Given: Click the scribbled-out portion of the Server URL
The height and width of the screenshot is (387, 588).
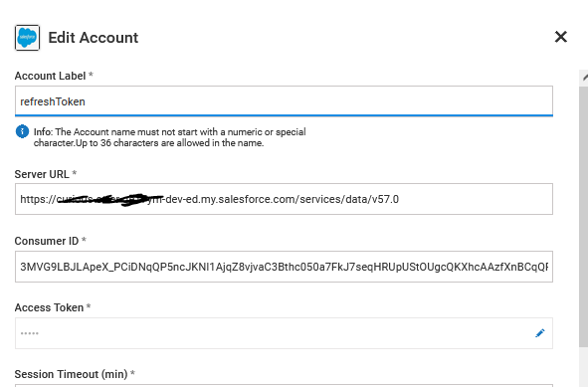Looking at the screenshot, I should [x=110, y=199].
